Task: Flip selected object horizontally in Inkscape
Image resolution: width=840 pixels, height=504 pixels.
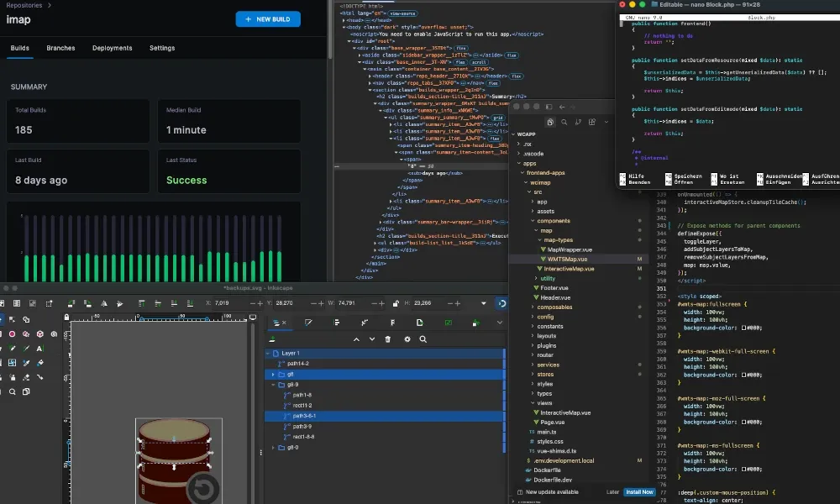Action: pyautogui.click(x=104, y=304)
